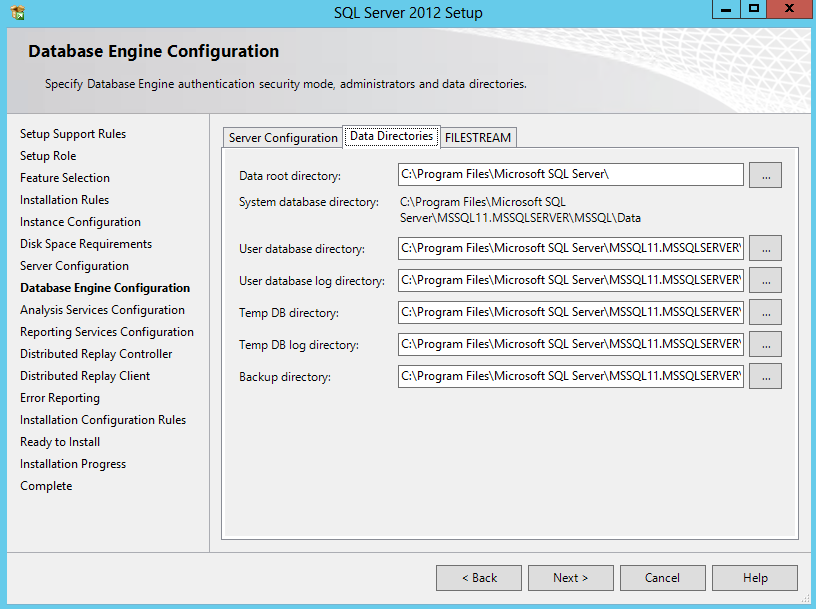Viewport: 816px width, 609px height.
Task: Click the 'Backup directory:' label
Action: (x=285, y=377)
